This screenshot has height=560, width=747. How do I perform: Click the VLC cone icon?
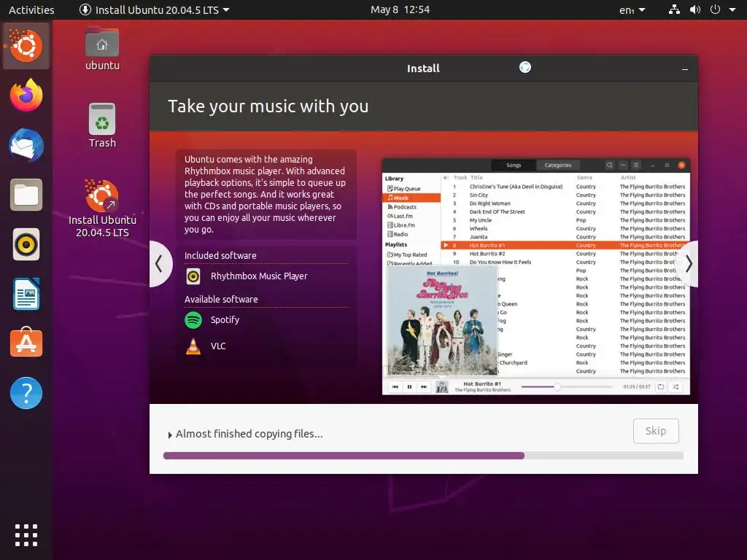pos(193,346)
